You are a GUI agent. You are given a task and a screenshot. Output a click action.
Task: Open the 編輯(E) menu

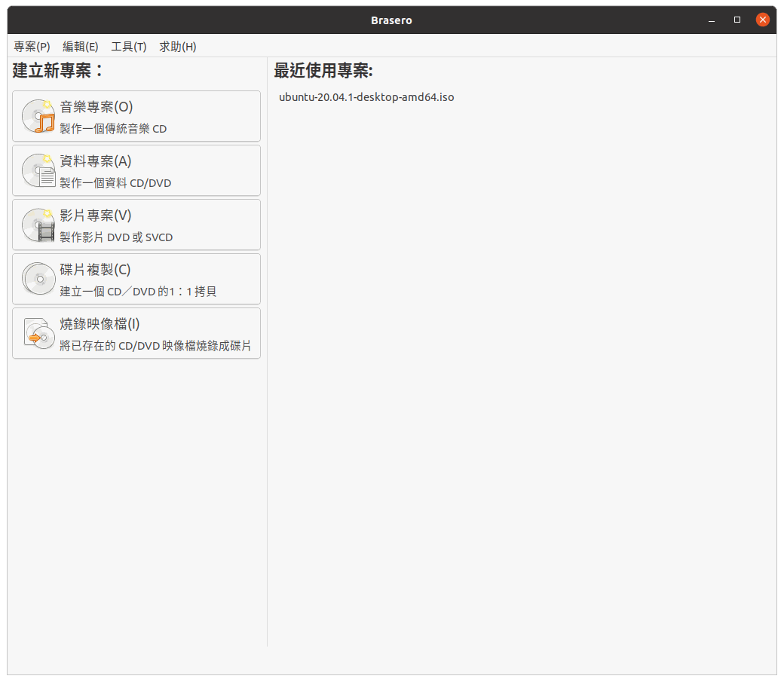click(81, 47)
